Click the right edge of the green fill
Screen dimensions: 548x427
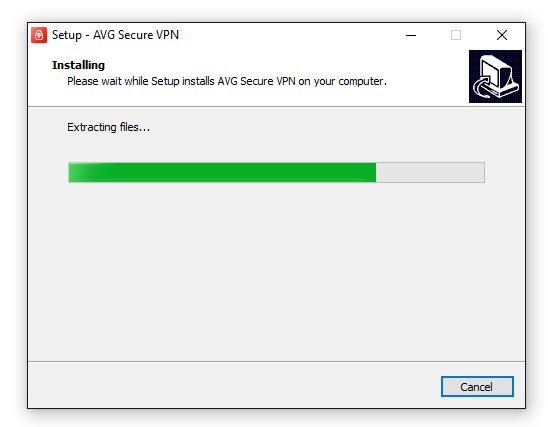coord(374,172)
